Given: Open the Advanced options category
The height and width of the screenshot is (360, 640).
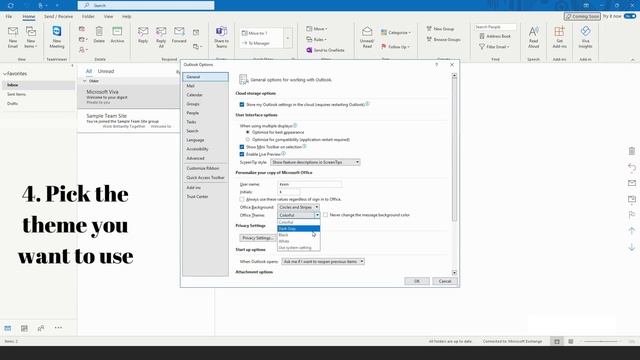Looking at the screenshot, I should pyautogui.click(x=205, y=158).
